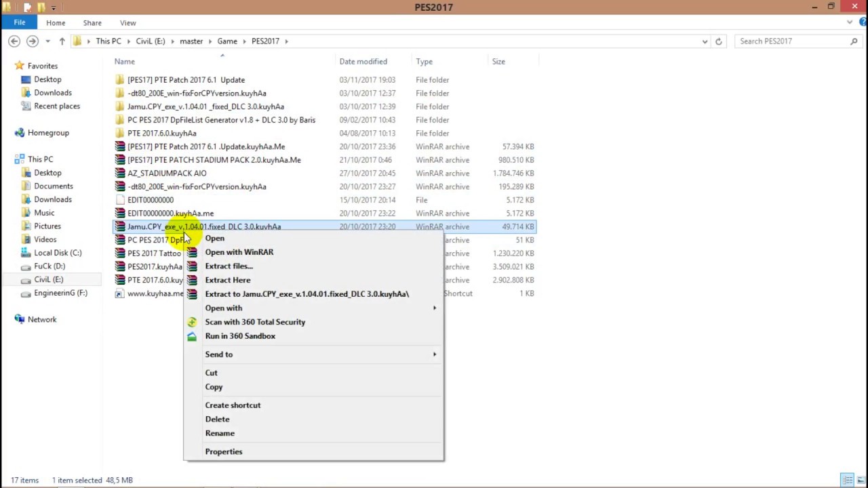Click the Forward navigation arrow
The image size is (868, 488).
click(32, 41)
